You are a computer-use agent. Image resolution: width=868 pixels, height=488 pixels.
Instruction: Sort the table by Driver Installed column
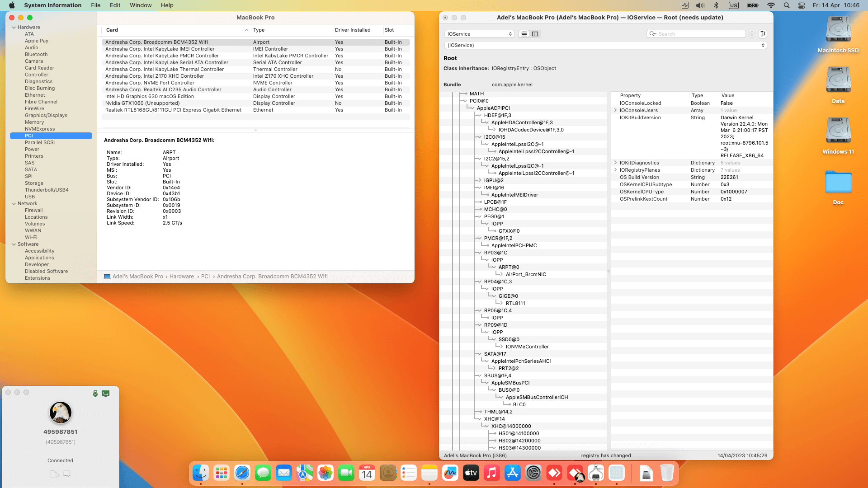click(353, 30)
